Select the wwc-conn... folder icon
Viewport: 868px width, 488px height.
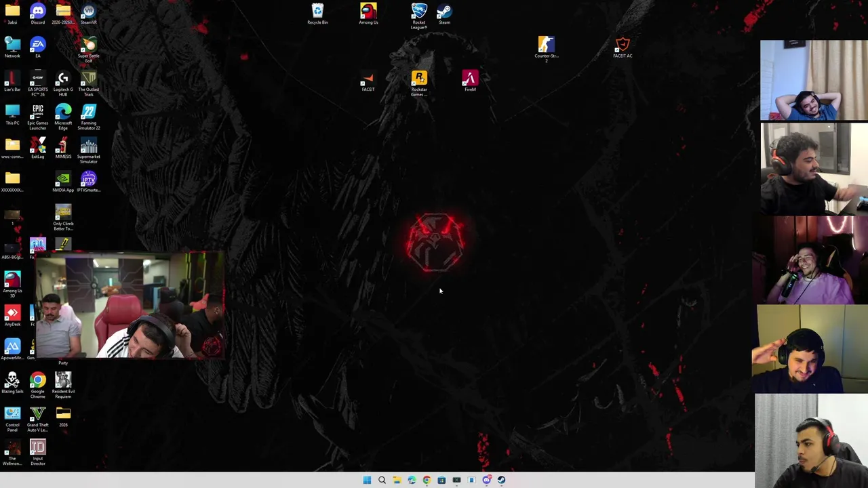(12, 147)
